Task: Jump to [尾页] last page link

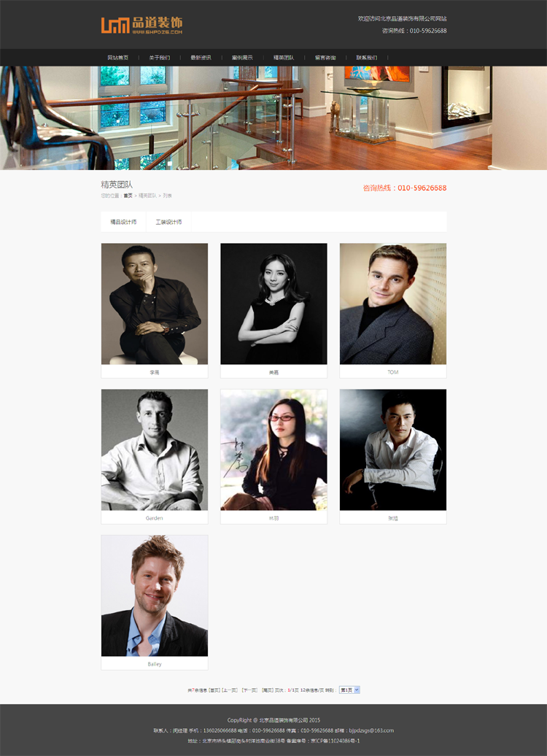Action: point(268,690)
